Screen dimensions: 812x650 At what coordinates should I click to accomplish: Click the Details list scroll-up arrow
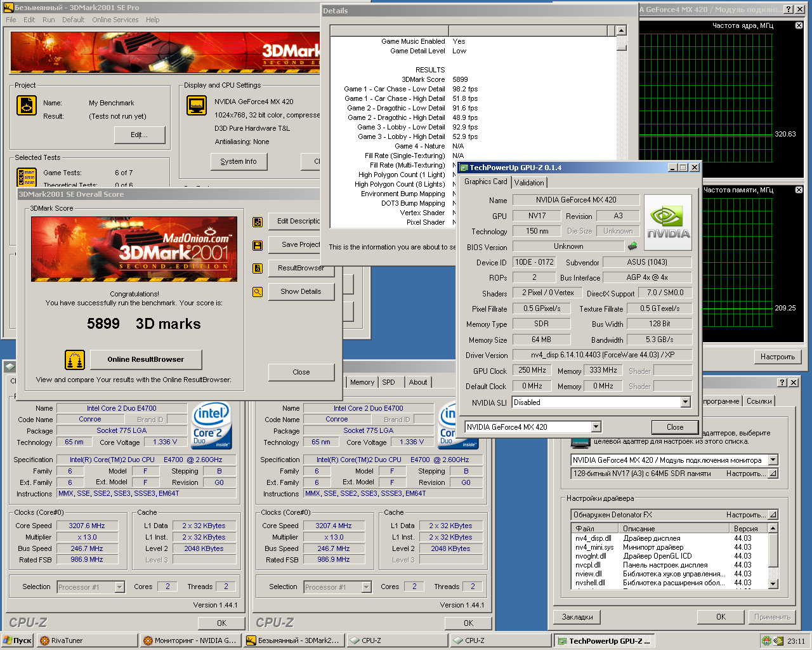point(621,31)
